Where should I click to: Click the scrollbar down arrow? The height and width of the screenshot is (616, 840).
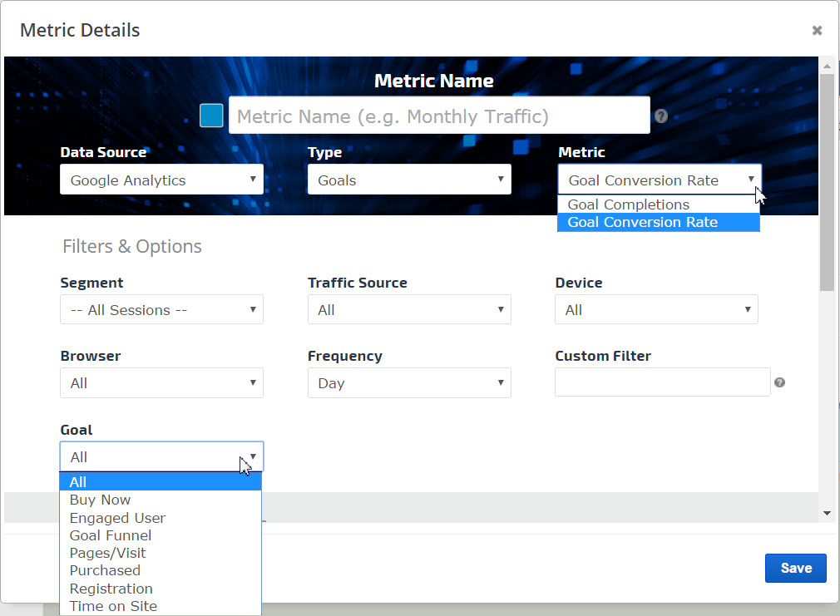click(826, 514)
